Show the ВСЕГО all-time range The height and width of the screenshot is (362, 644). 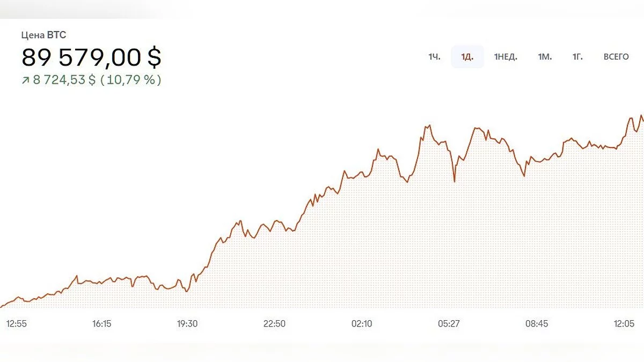click(616, 57)
